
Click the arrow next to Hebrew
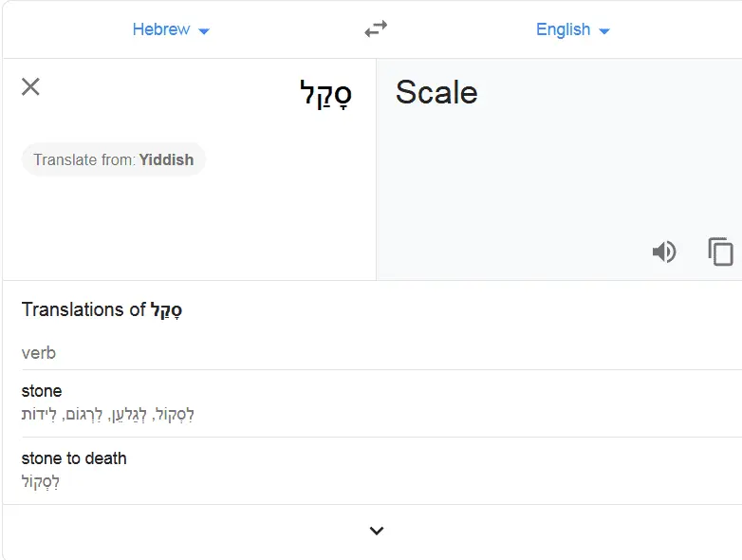(204, 31)
